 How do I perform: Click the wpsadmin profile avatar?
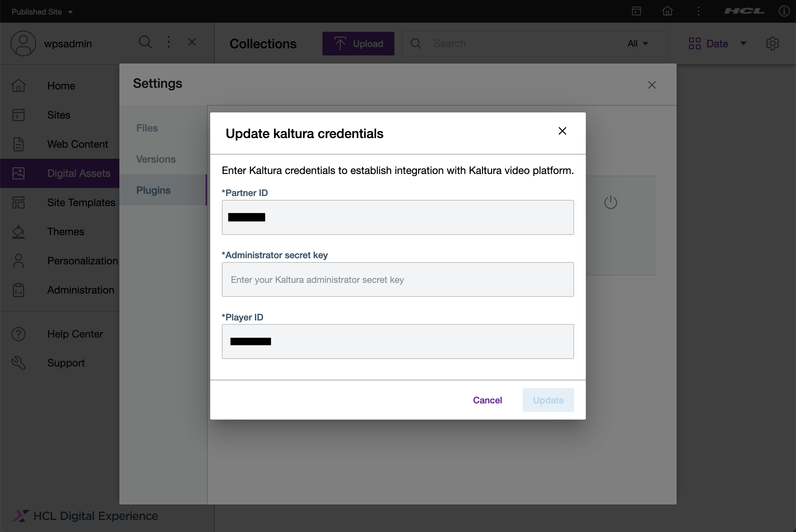pos(23,43)
